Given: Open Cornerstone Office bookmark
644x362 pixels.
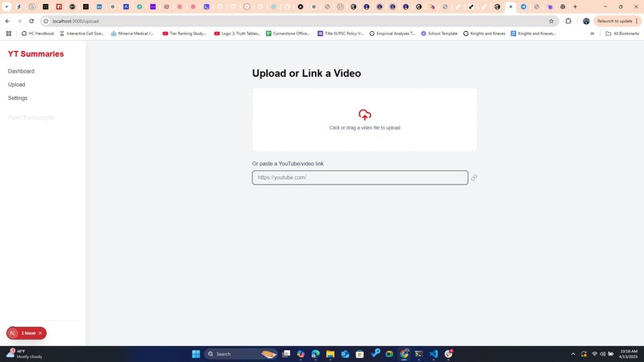Looking at the screenshot, I should [288, 34].
